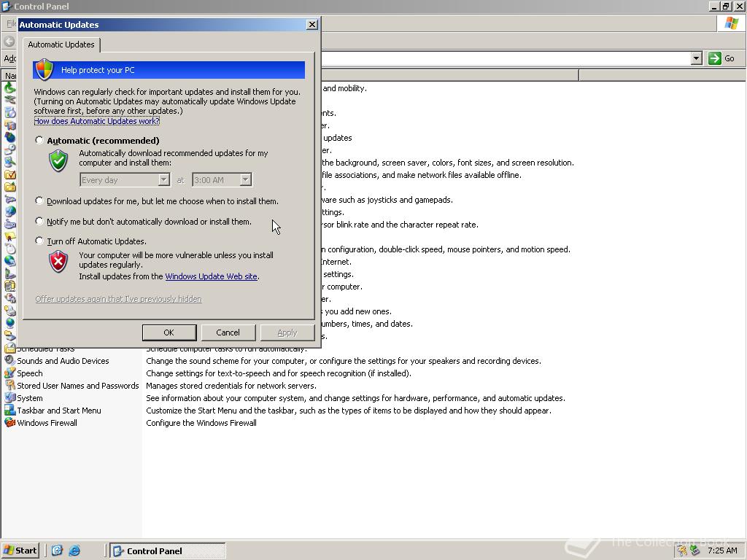The width and height of the screenshot is (747, 560).
Task: Expand the Control Panel address bar dropdown
Action: coord(696,58)
